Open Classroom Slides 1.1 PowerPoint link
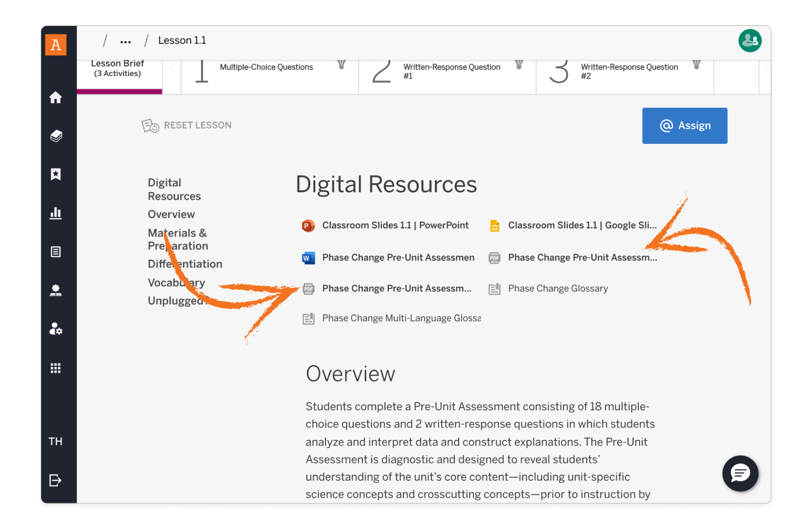This screenshot has height=530, width=812. pyautogui.click(x=395, y=225)
